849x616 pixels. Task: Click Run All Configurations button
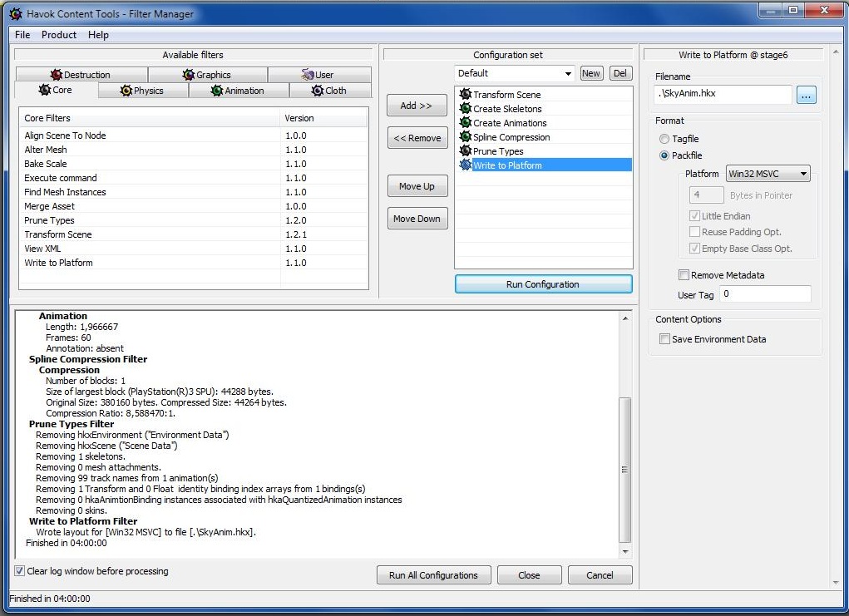click(433, 575)
